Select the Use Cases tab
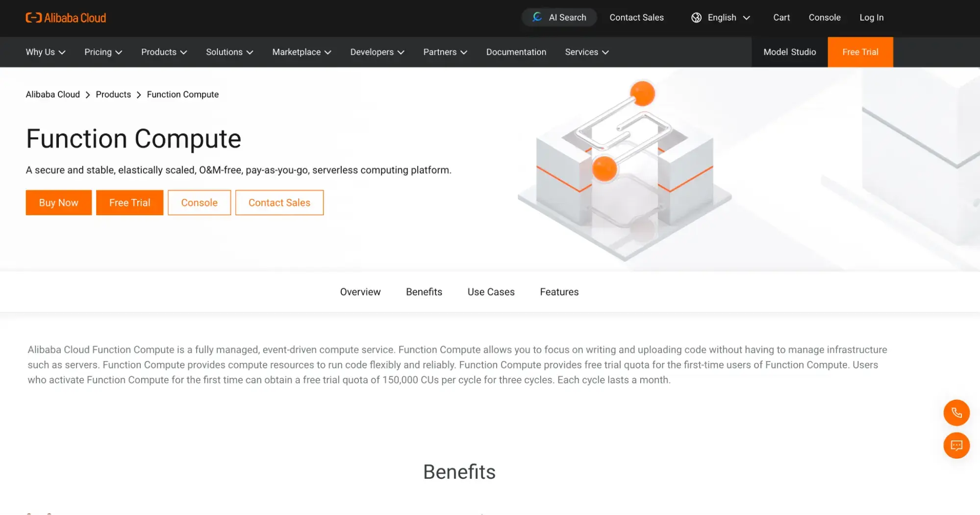The width and height of the screenshot is (980, 515). click(x=491, y=292)
